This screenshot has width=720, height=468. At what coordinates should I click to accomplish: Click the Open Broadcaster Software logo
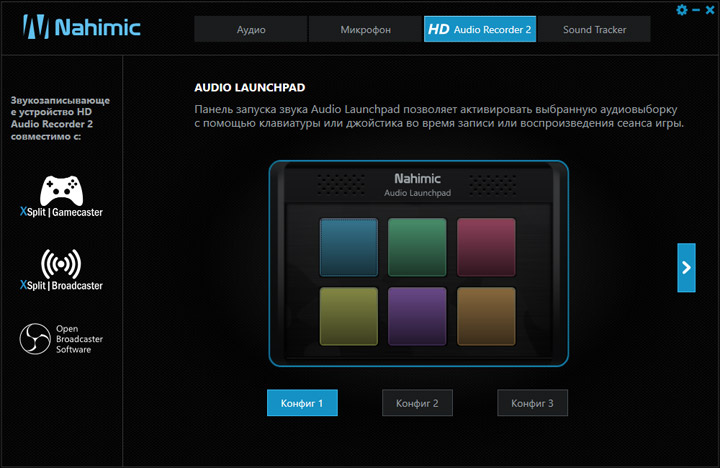[35, 339]
